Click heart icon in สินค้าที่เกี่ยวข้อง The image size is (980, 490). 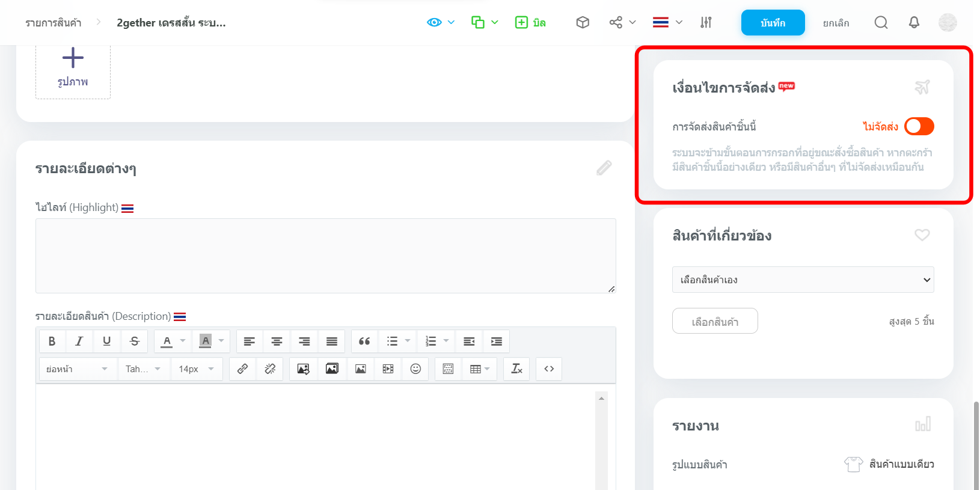922,235
